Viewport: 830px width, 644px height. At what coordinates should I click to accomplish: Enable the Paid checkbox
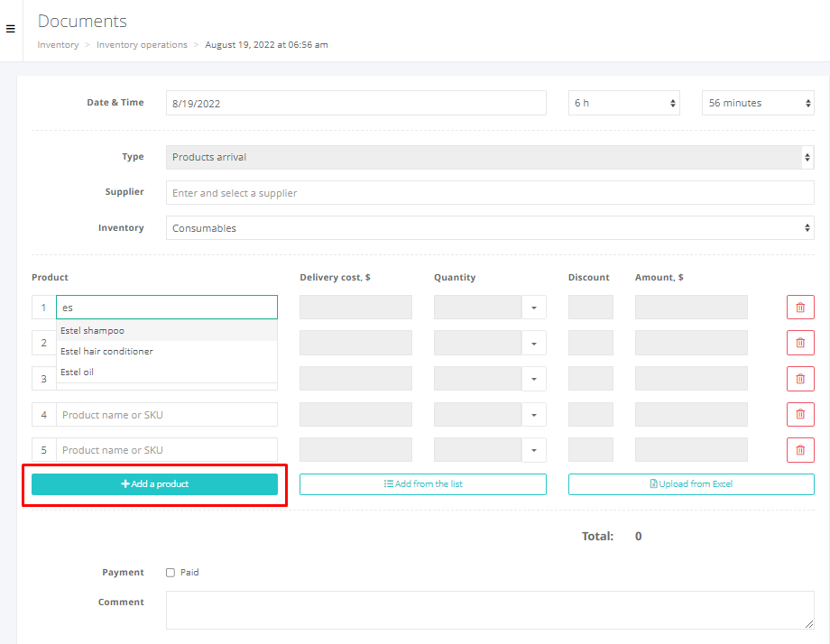pyautogui.click(x=171, y=573)
